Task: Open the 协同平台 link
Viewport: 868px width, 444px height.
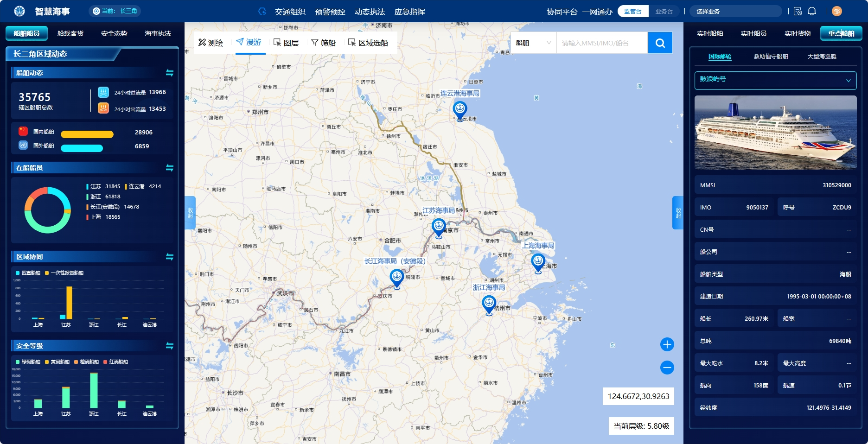Action: click(562, 12)
